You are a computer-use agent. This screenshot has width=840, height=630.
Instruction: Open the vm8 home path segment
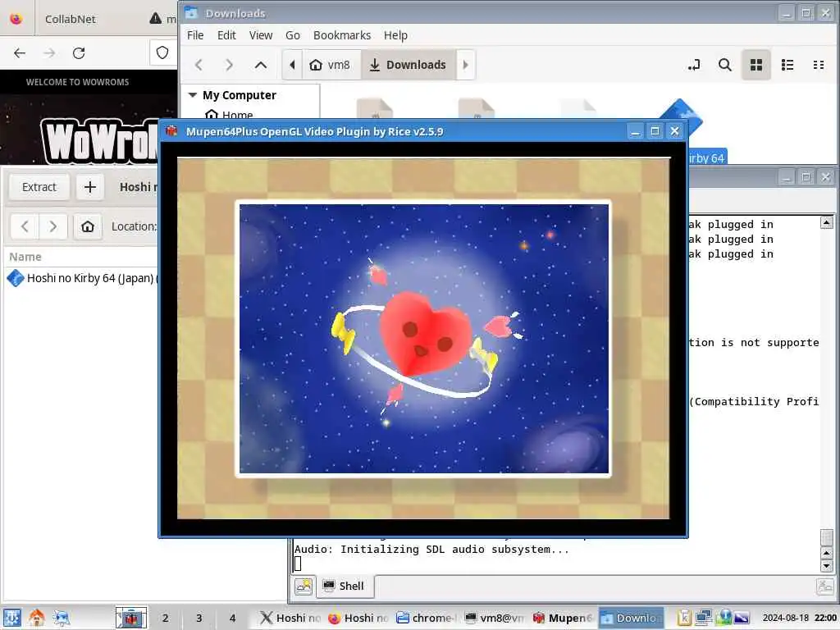pos(330,65)
